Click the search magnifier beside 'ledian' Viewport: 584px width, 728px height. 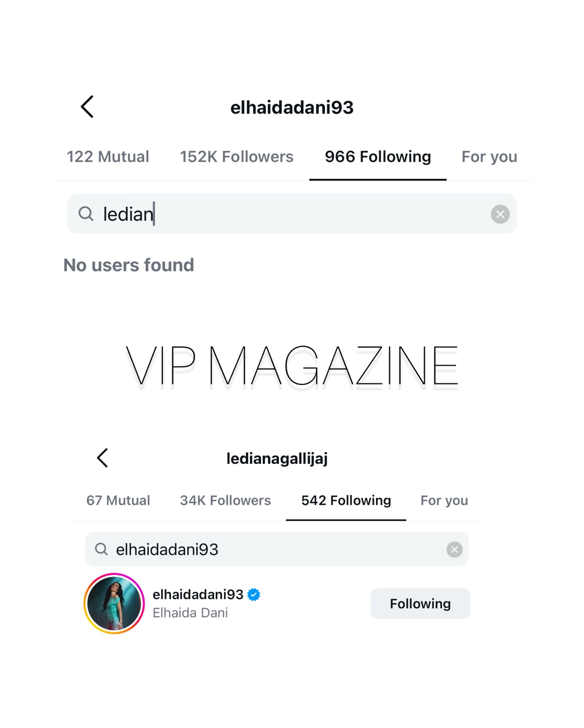coord(86,214)
